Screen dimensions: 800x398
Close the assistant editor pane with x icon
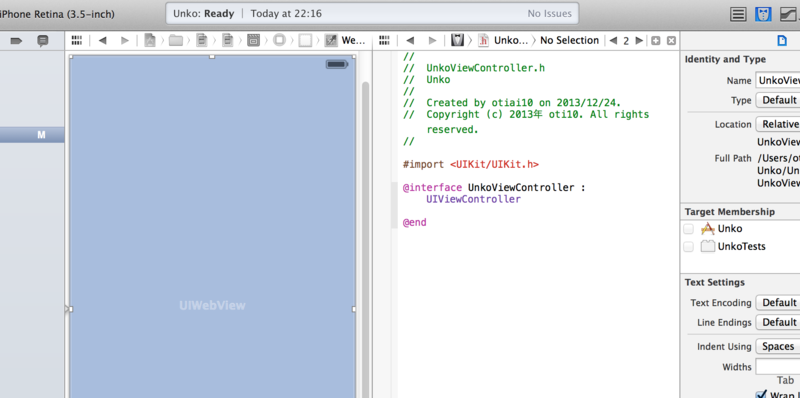(671, 41)
